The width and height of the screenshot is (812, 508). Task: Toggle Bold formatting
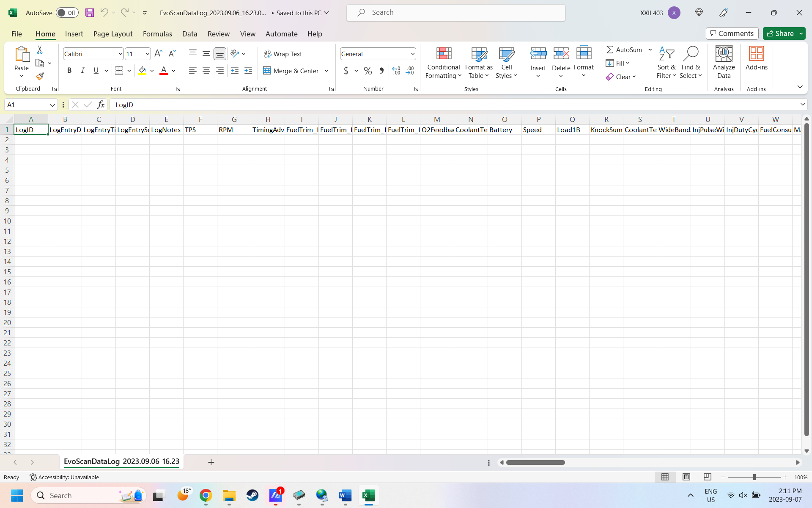point(69,71)
